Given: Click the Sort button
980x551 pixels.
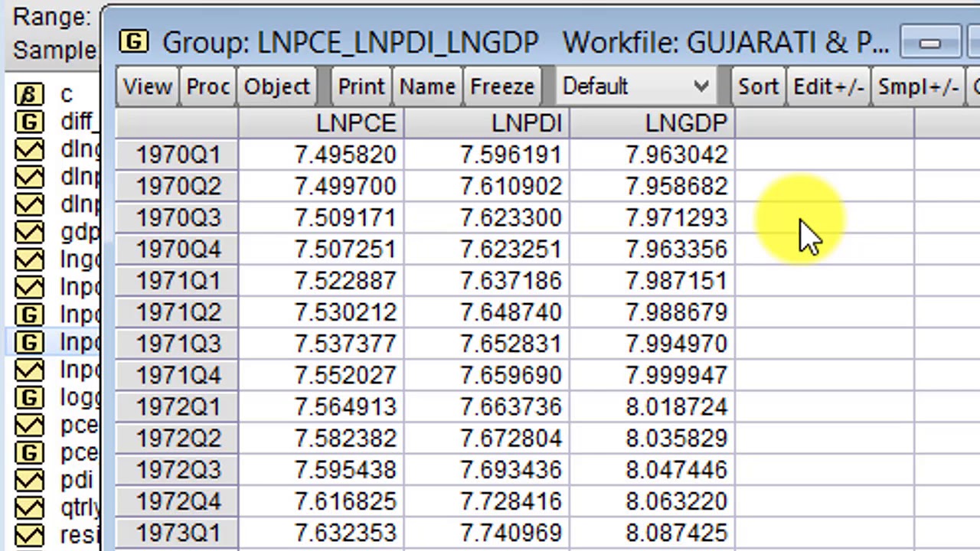Looking at the screenshot, I should tap(758, 86).
